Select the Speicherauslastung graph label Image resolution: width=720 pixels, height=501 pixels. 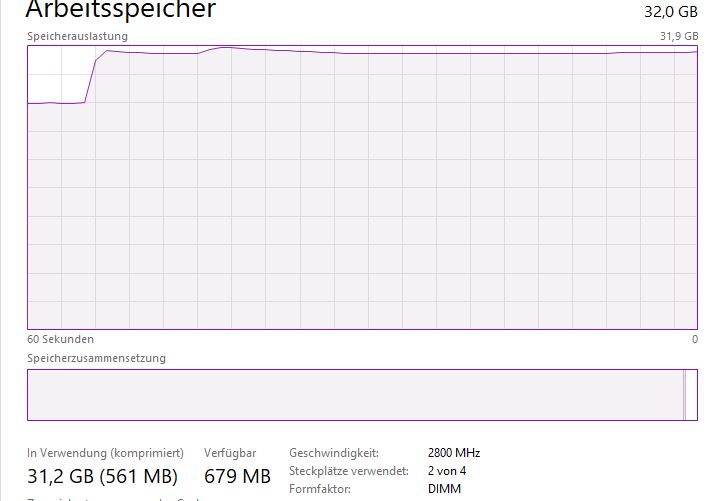[x=78, y=36]
